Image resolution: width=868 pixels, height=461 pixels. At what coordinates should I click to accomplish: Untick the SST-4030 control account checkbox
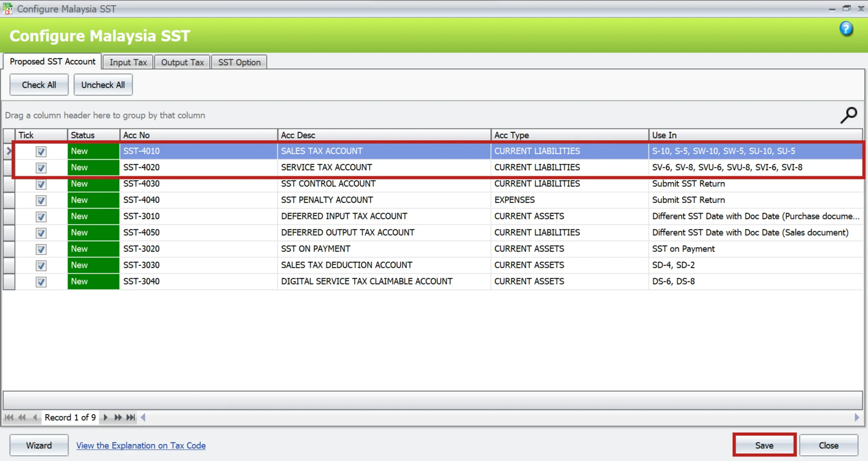[41, 184]
